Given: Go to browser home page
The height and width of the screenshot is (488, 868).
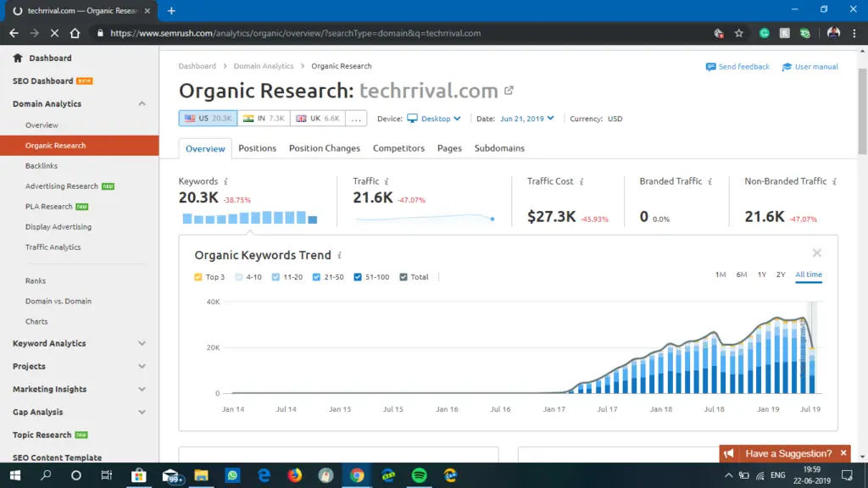Looking at the screenshot, I should click(x=75, y=33).
